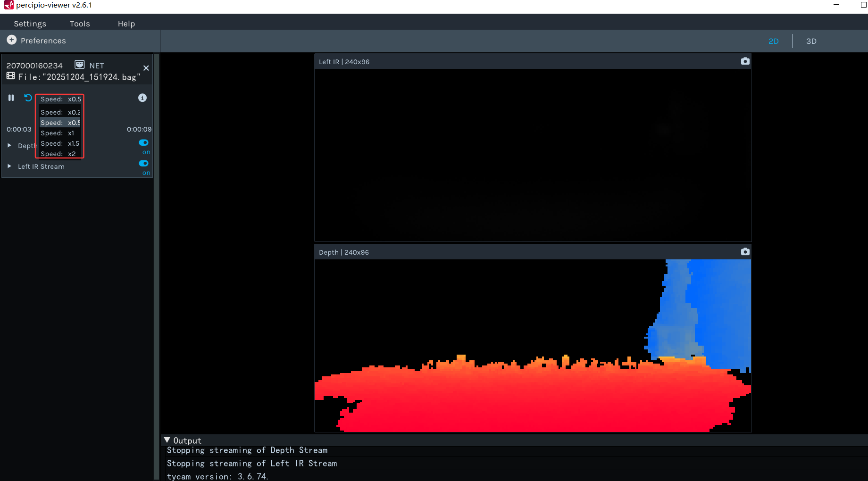Screen dimensions: 868x481
Task: Take a snapshot of the Left IR view
Action: [x=745, y=61]
